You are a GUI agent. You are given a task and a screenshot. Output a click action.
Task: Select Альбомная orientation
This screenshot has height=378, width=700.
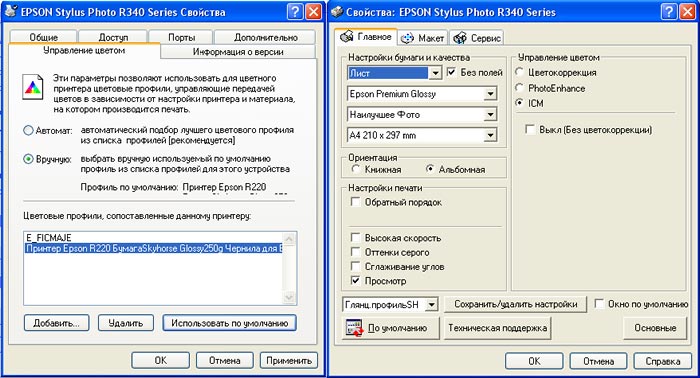coord(429,169)
